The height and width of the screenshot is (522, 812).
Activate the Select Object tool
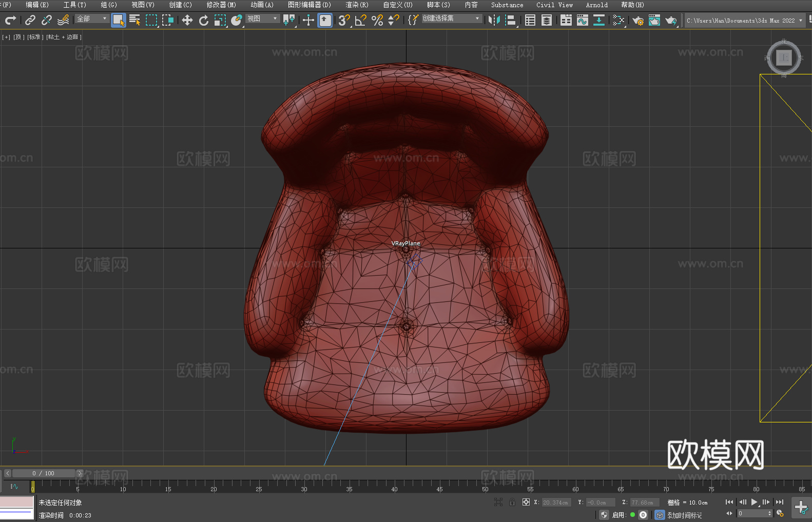tap(119, 20)
